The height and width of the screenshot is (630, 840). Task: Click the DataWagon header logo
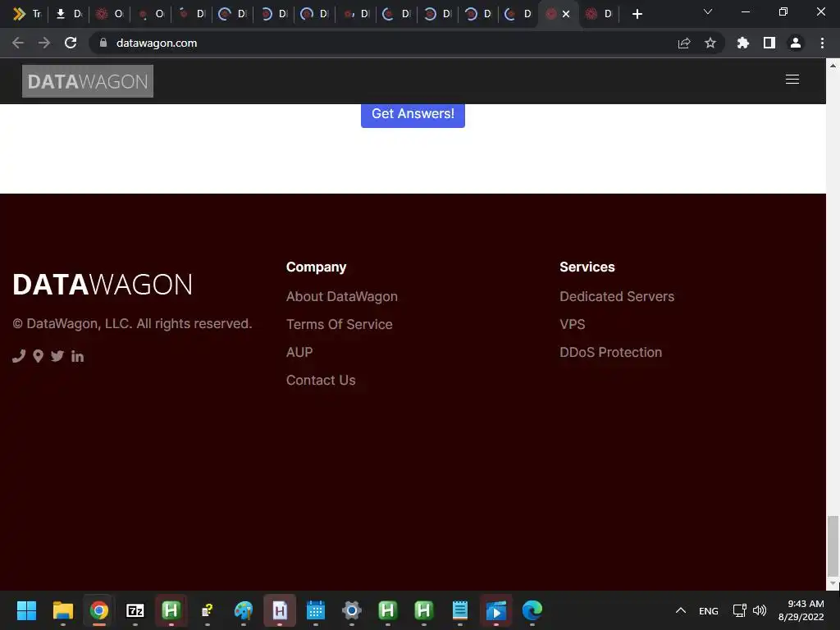point(87,81)
